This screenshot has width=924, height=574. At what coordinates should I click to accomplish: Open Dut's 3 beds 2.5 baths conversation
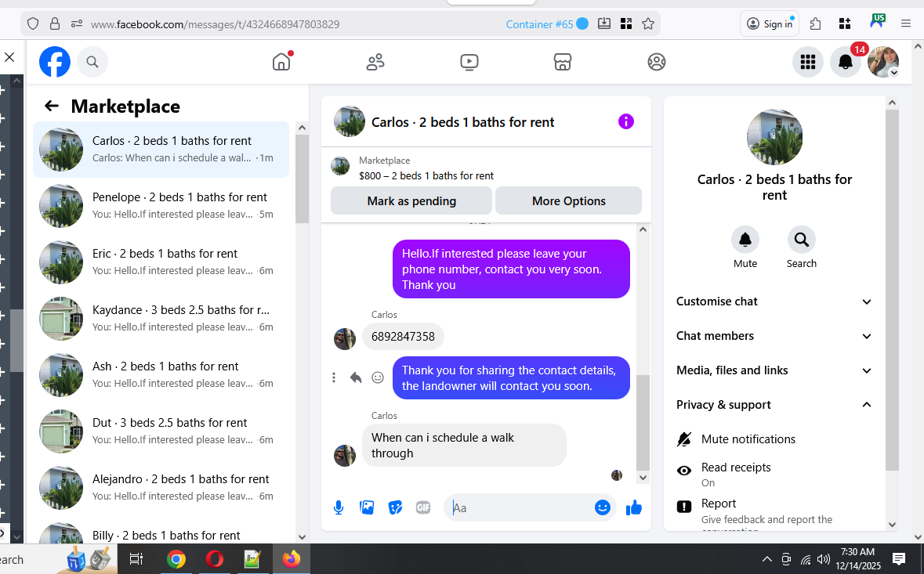[161, 431]
